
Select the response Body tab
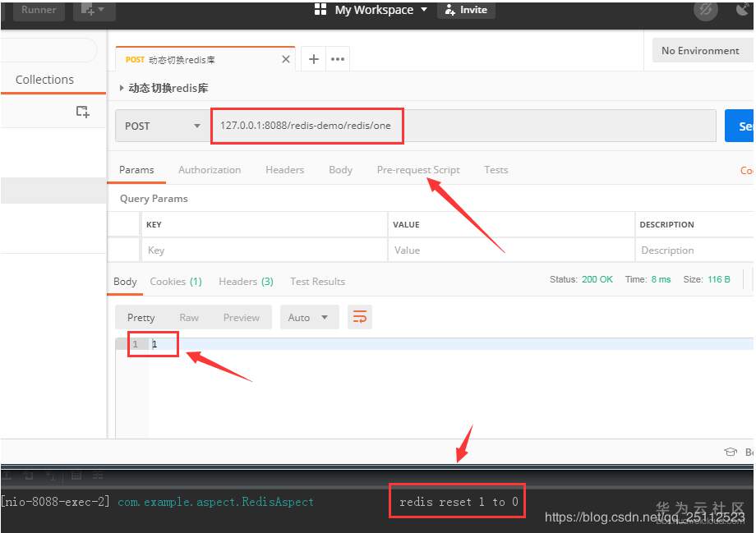[125, 282]
